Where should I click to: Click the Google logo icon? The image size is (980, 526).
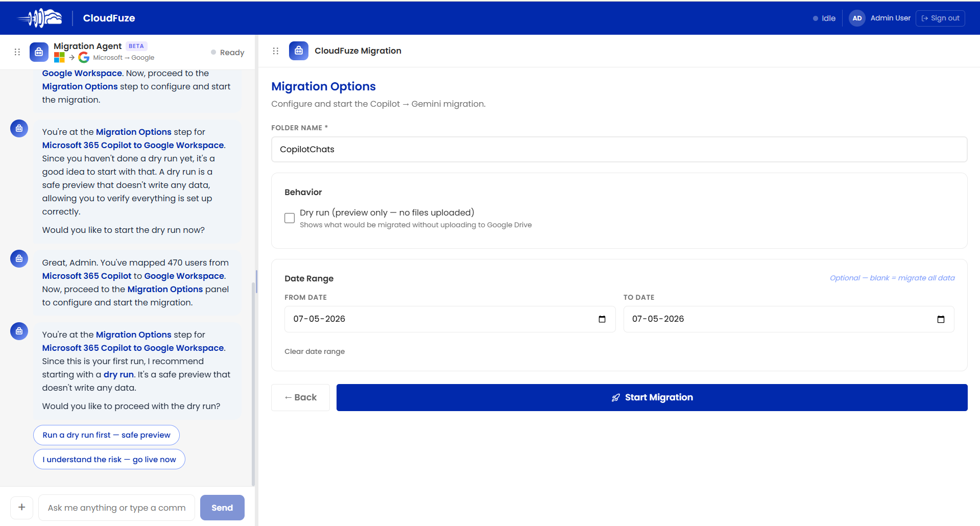click(x=84, y=58)
